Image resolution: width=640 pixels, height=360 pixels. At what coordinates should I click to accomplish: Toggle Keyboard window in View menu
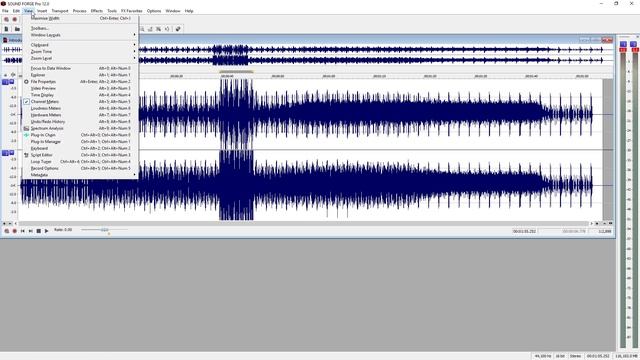[x=80, y=148]
